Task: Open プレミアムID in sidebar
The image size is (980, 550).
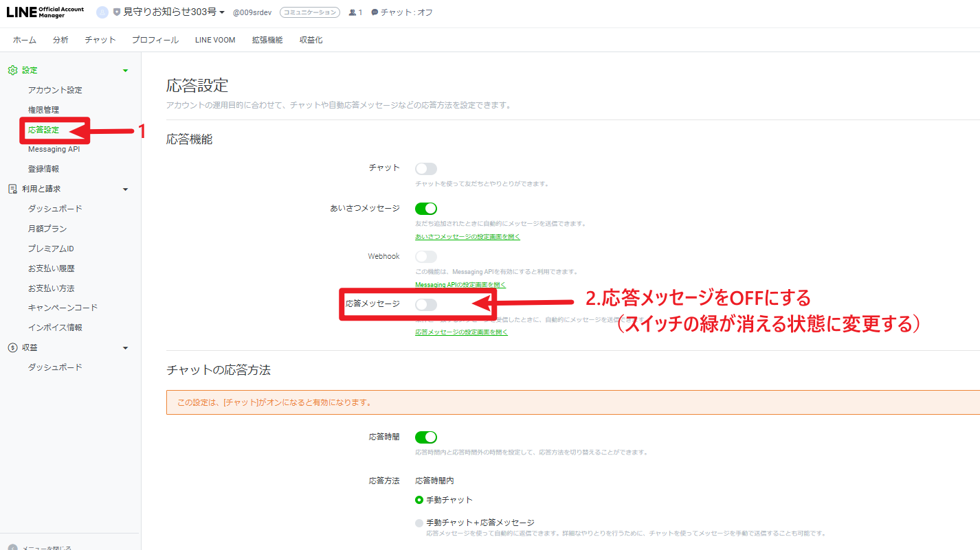Action: [x=51, y=249]
